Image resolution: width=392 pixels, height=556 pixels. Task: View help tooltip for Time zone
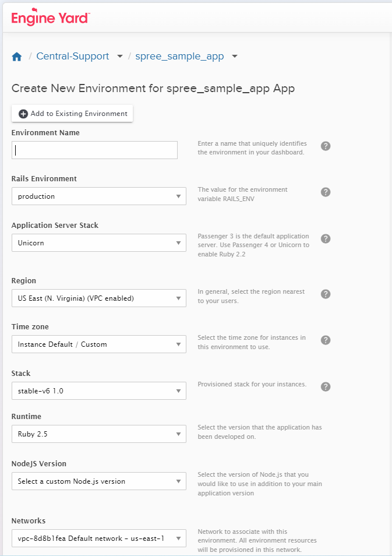coord(326,340)
